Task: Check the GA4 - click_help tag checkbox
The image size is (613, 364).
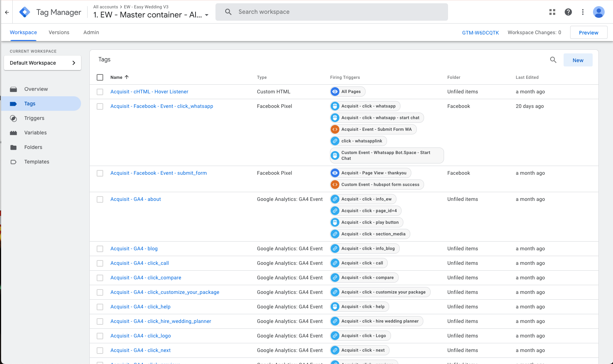Action: (100, 307)
